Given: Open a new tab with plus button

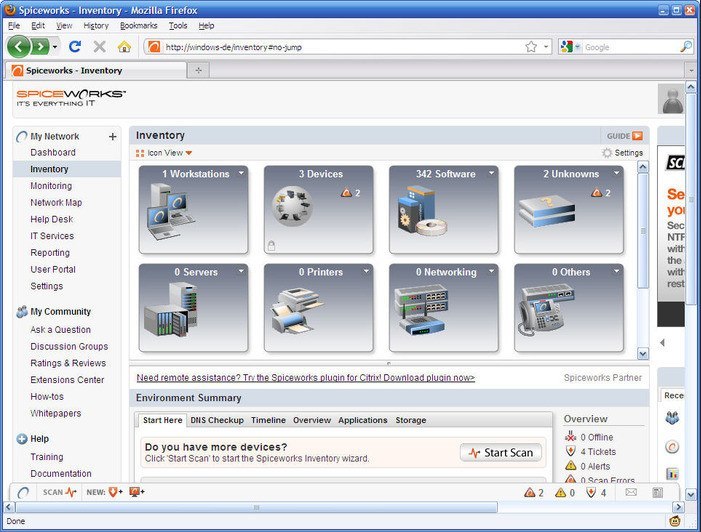Looking at the screenshot, I should pyautogui.click(x=198, y=70).
